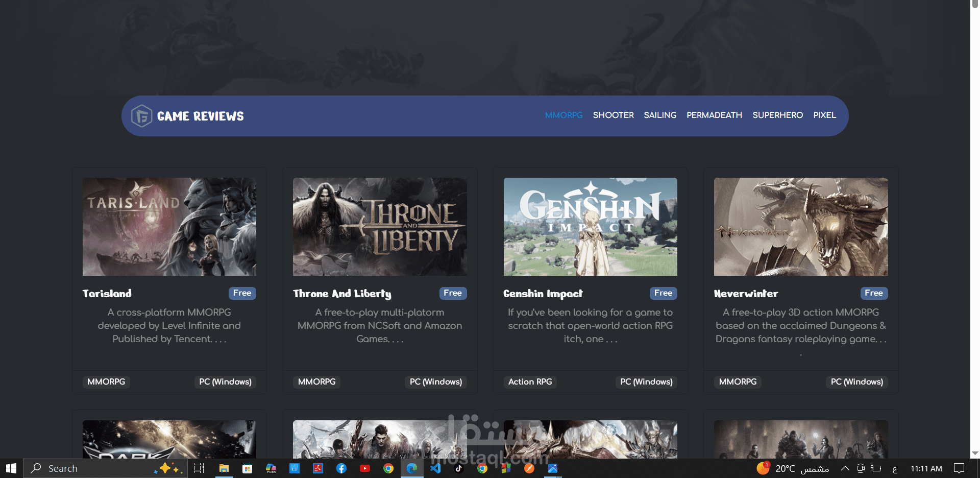980x478 pixels.
Task: Click the Genshin Impact cover image
Action: [x=591, y=227]
